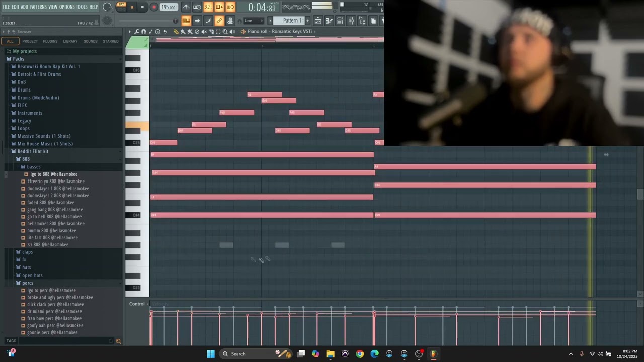Open the Channel rack icon
Screen dimensions: 644x362
point(340,21)
